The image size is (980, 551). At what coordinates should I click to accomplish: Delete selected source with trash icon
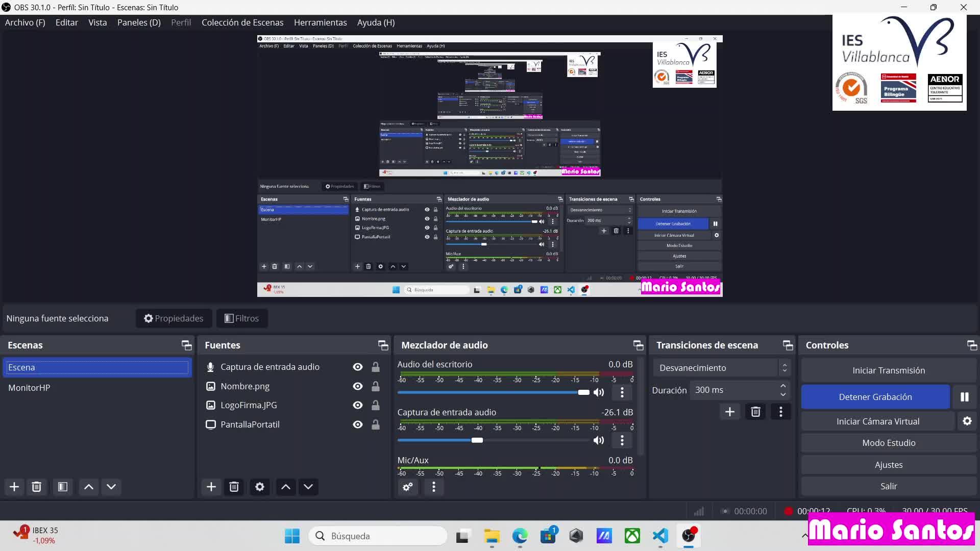tap(234, 487)
